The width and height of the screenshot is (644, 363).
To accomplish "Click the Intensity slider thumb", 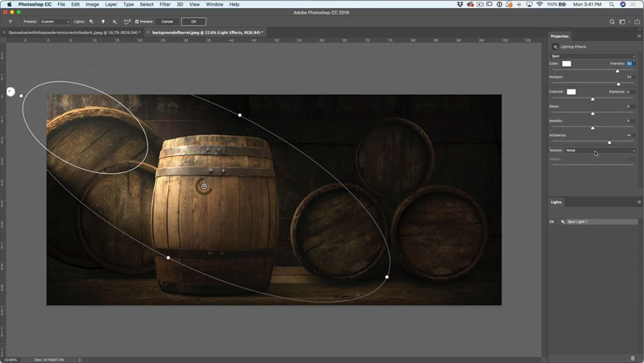I will (617, 71).
